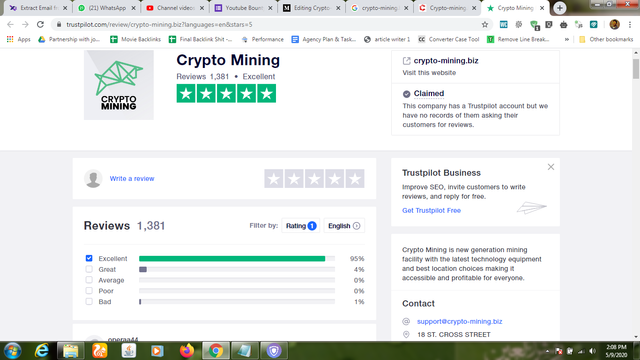This screenshot has width=640, height=360.
Task: Uncheck the Excellent rating filter
Action: pos(89,258)
